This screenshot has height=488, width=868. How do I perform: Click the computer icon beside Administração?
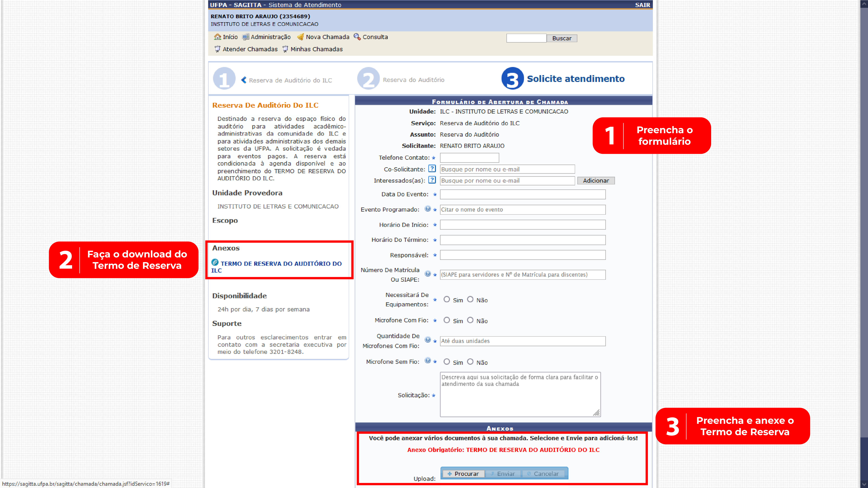246,37
